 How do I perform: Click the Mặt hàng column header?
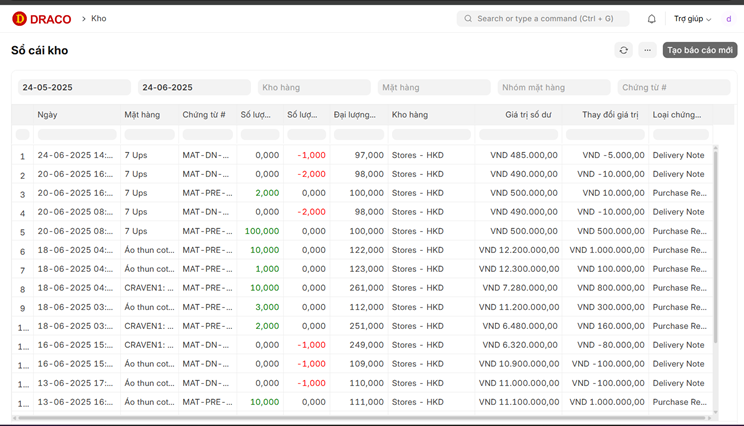click(x=142, y=115)
